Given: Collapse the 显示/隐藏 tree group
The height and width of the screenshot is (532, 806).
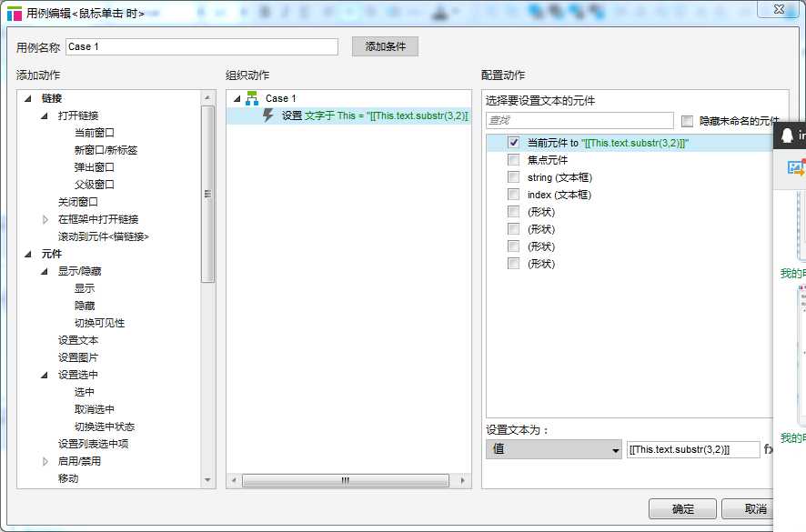Looking at the screenshot, I should (45, 271).
